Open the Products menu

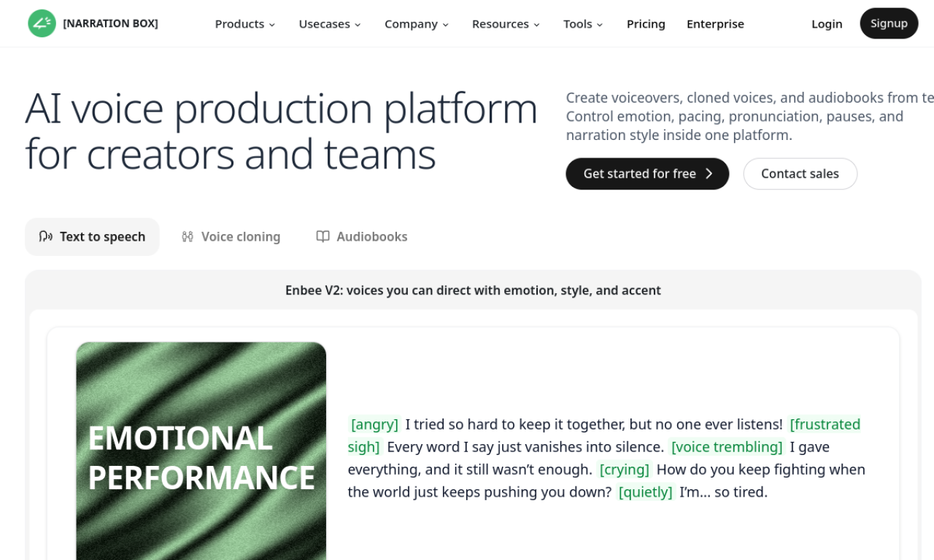245,24
